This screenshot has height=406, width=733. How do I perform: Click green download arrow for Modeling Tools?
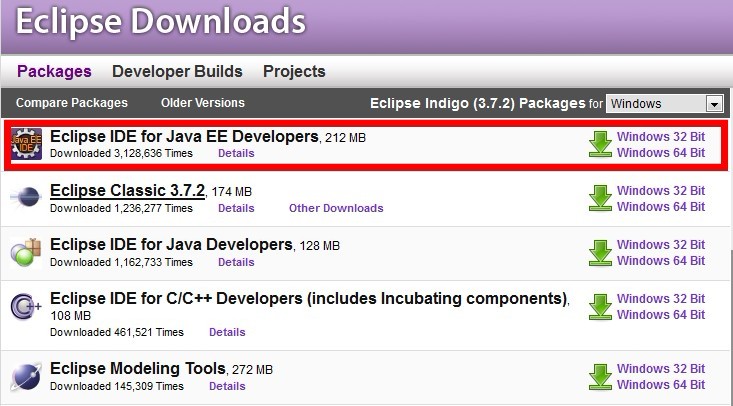[600, 377]
